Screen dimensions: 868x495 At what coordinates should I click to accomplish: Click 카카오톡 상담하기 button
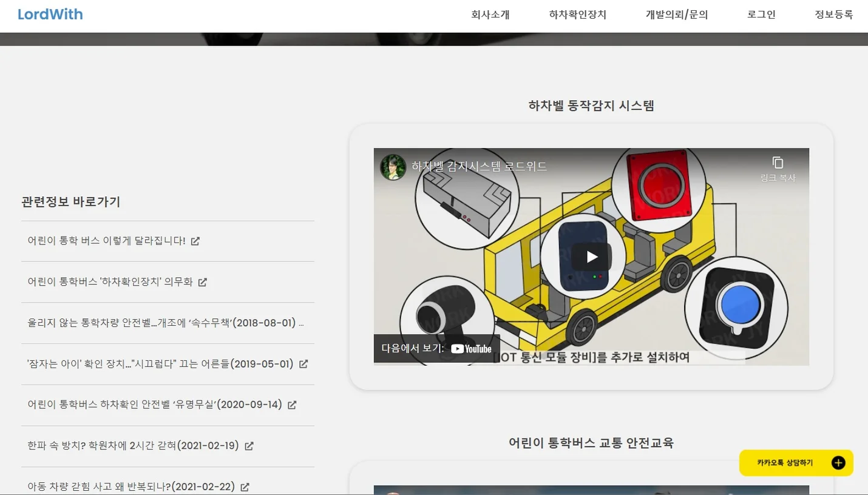[x=796, y=463]
